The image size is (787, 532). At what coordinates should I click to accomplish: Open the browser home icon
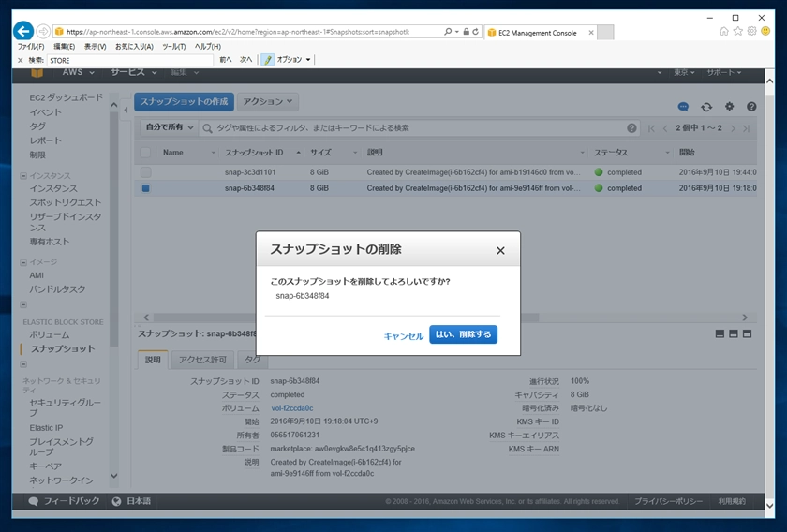(x=723, y=31)
